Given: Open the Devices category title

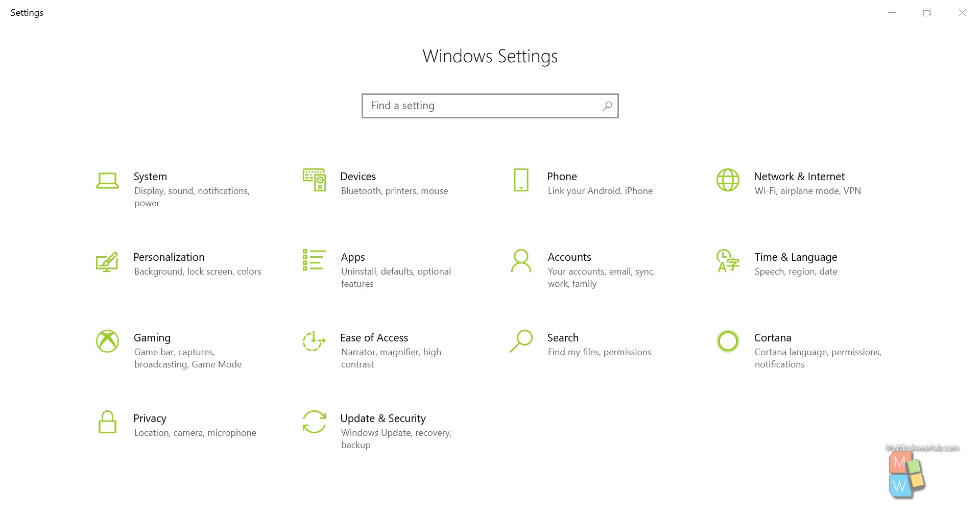Looking at the screenshot, I should pos(358,177).
